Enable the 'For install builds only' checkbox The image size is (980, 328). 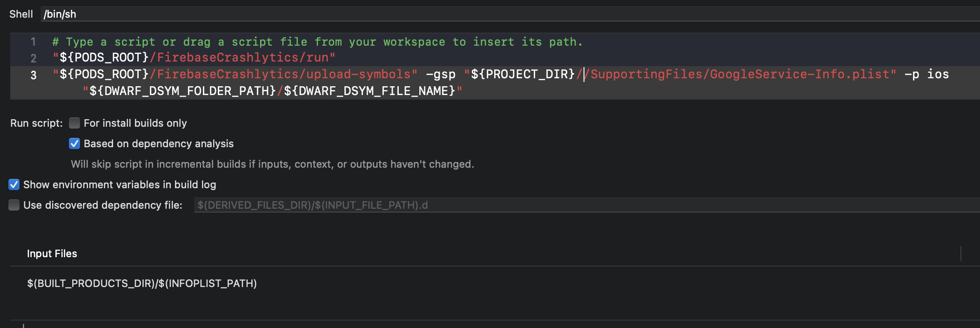74,123
